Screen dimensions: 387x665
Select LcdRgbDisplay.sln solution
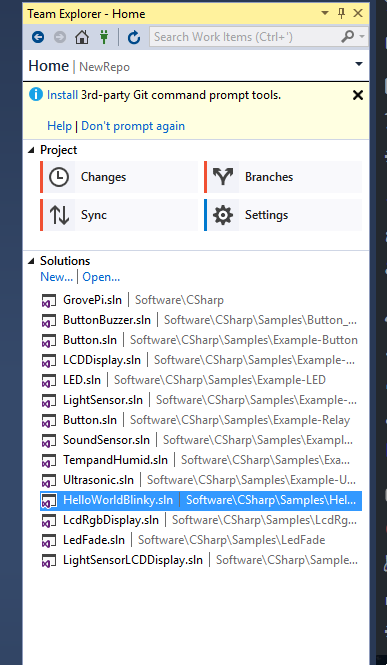click(x=201, y=520)
